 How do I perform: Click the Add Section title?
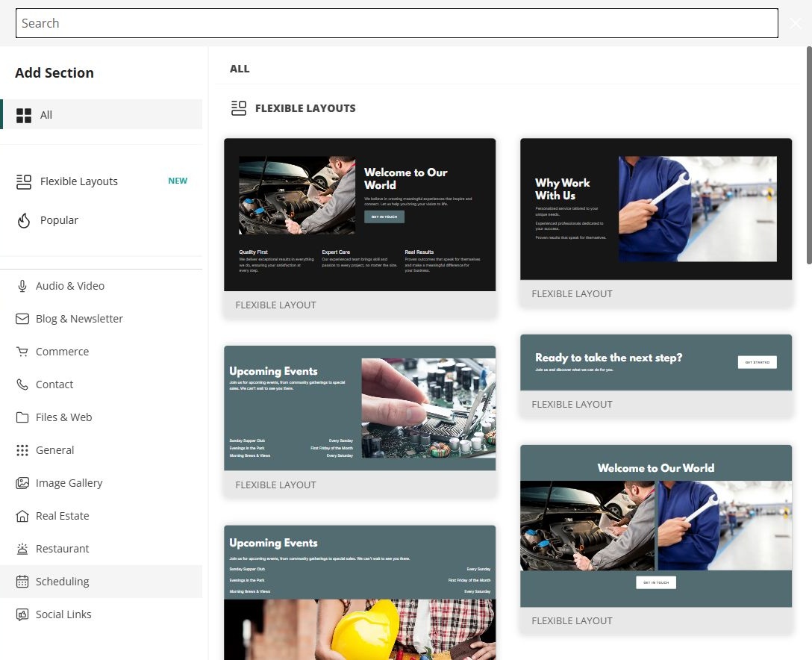click(54, 73)
